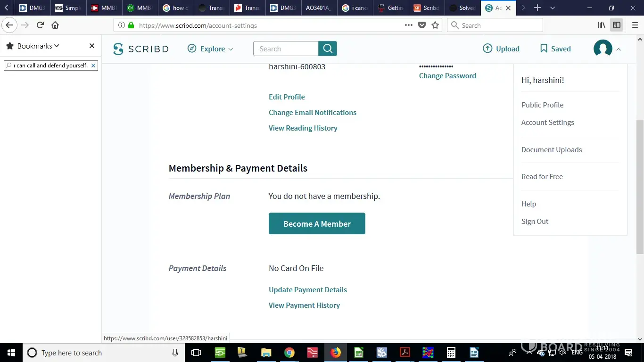Sign Out of the Scribd account

pos(535,222)
